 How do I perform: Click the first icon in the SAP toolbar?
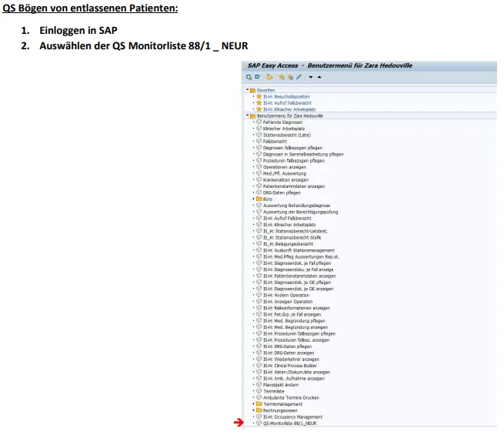coord(249,77)
